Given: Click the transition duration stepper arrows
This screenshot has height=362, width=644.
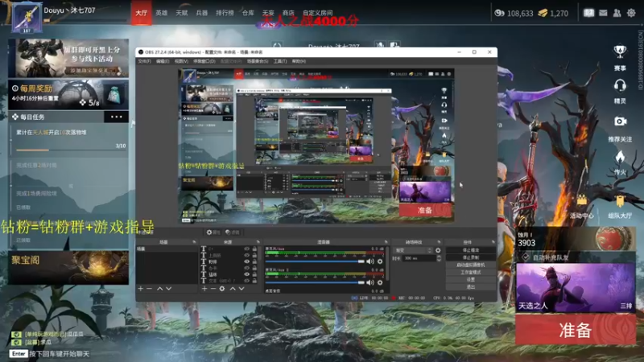Looking at the screenshot, I should [x=439, y=258].
